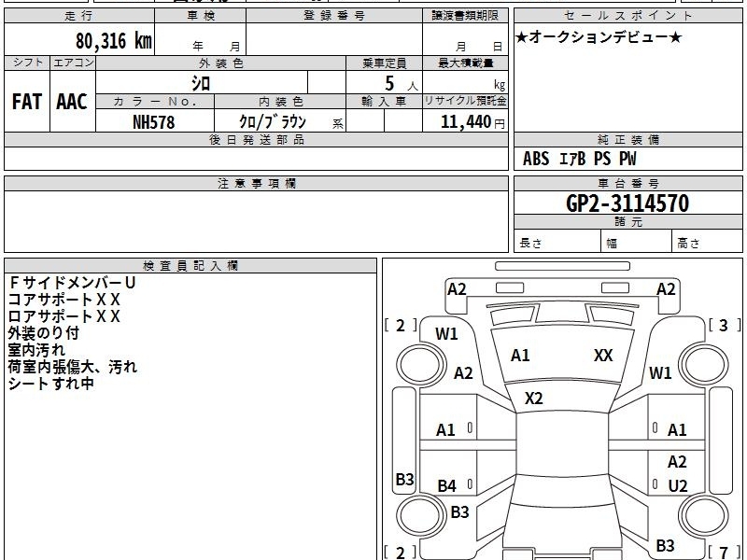
Task: Select the 乗車定員 header
Action: tap(384, 63)
